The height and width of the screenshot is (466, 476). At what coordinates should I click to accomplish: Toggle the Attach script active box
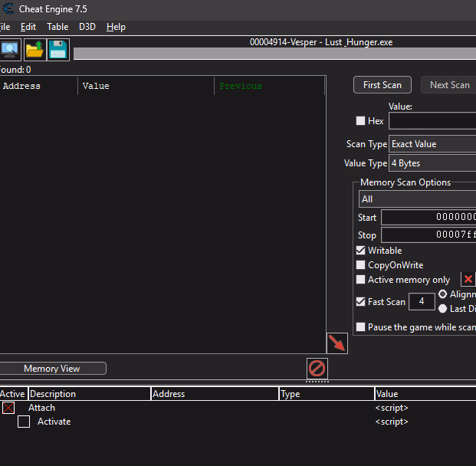pos(8,408)
